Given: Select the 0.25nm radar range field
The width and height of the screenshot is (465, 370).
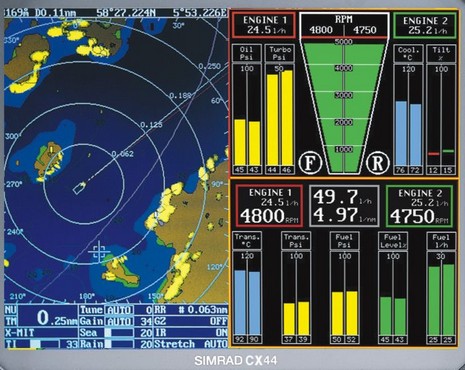Looking at the screenshot, I should click(48, 316).
